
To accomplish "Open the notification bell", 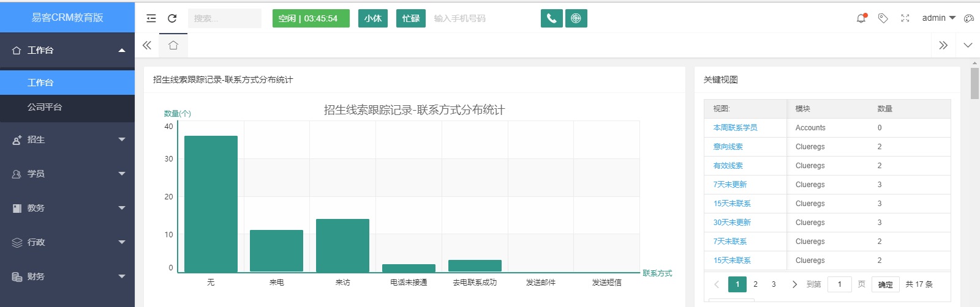I will (x=861, y=18).
